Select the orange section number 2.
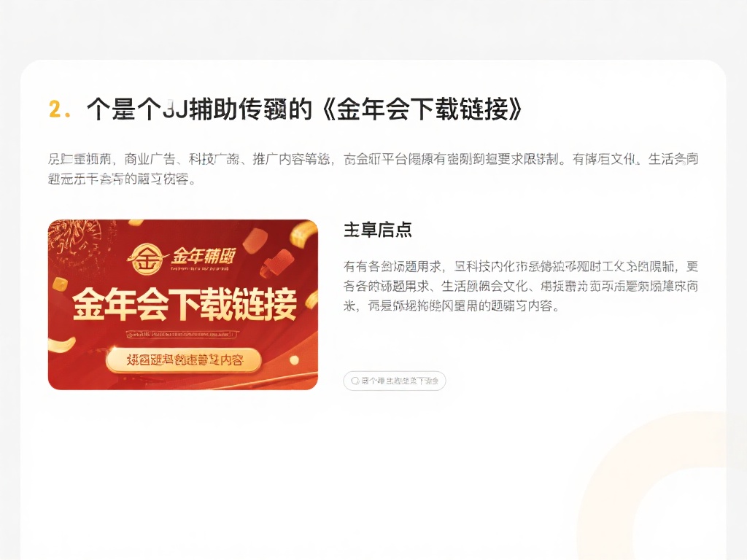 [60, 109]
